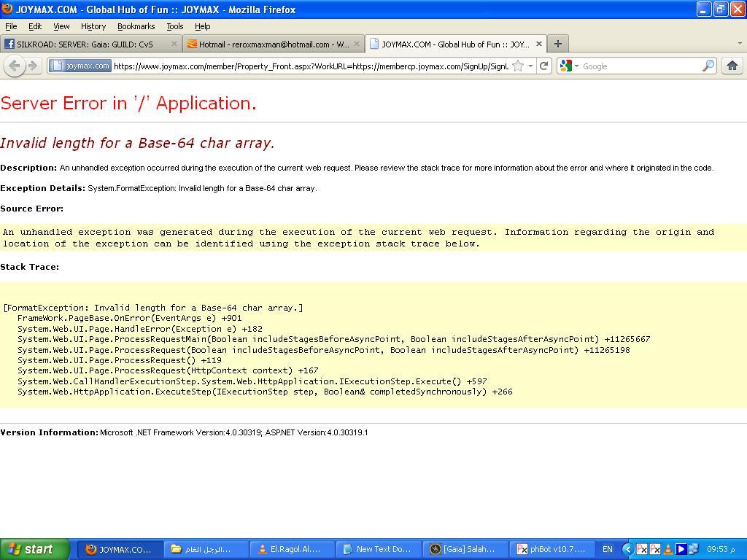This screenshot has width=747, height=560.
Task: Switch to El.Ragol.Al... VLC taskbar button
Action: (x=293, y=549)
